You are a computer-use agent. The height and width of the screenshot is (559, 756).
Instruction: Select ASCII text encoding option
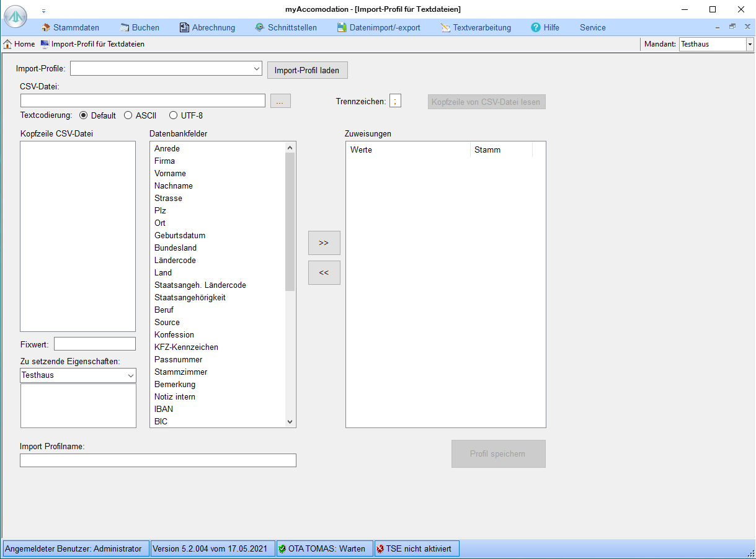click(128, 115)
